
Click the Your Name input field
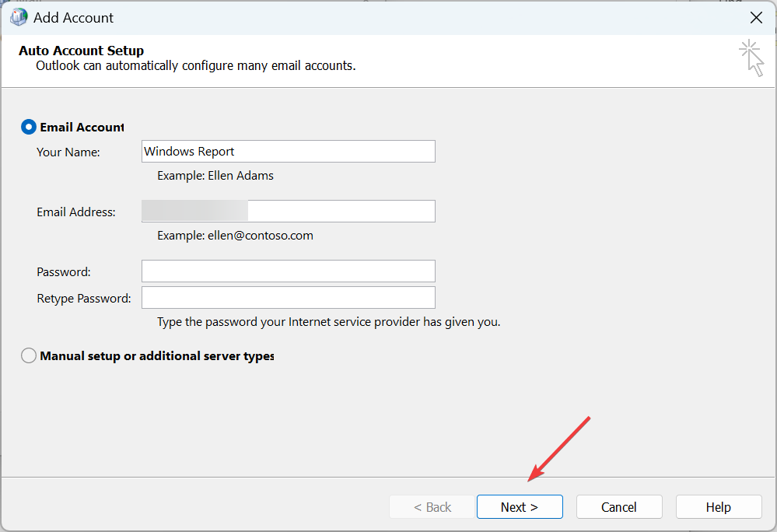pos(289,151)
